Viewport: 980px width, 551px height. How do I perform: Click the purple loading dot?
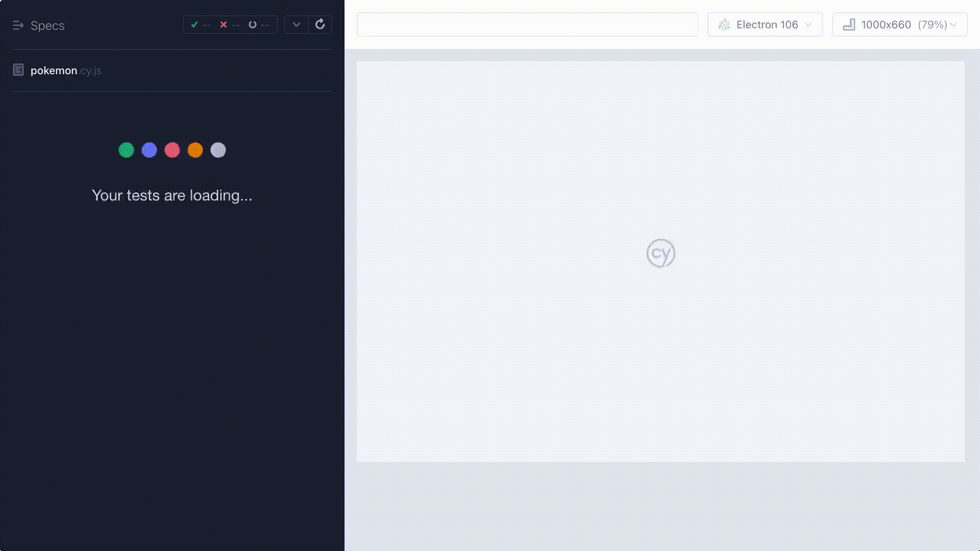click(x=149, y=150)
